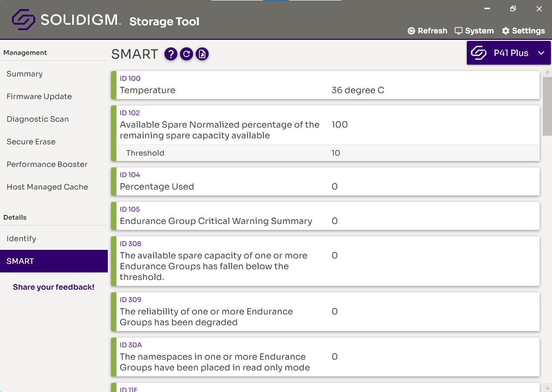Click the Share your feedback! link

pyautogui.click(x=53, y=287)
